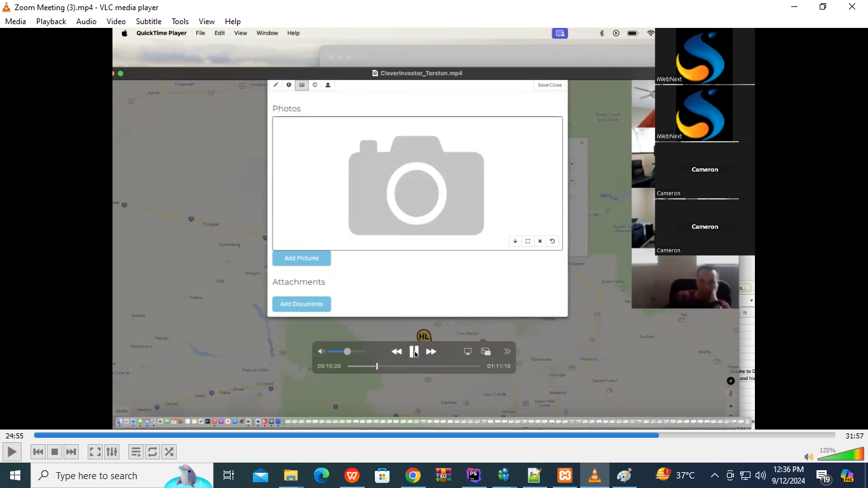The height and width of the screenshot is (488, 868).
Task: Open the Media menu
Action: [x=16, y=21]
